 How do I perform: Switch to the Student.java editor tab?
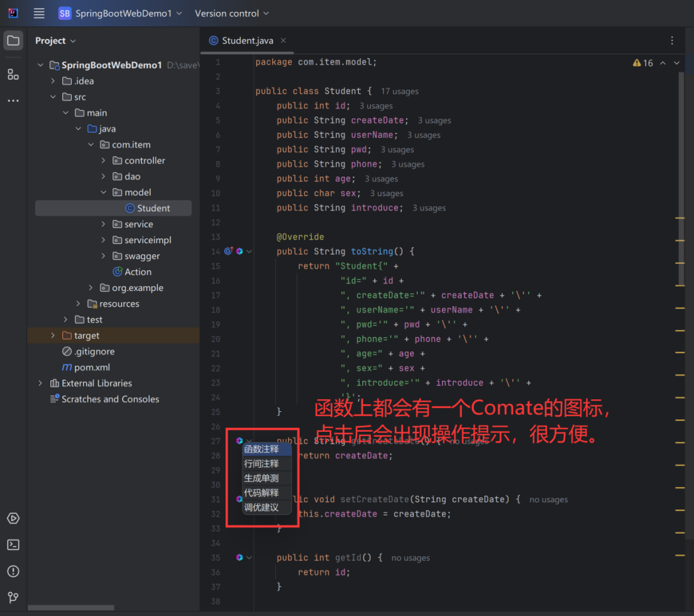pyautogui.click(x=247, y=40)
